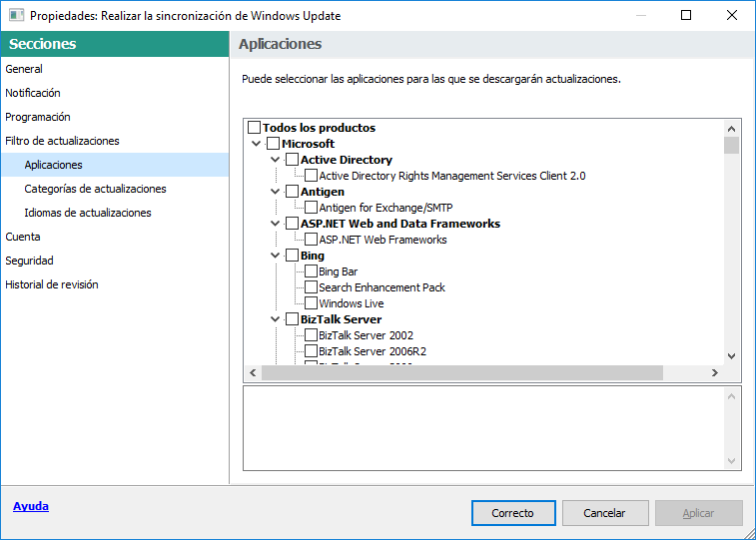
Task: Select the Aplicaciones subsection
Action: [x=115, y=165]
